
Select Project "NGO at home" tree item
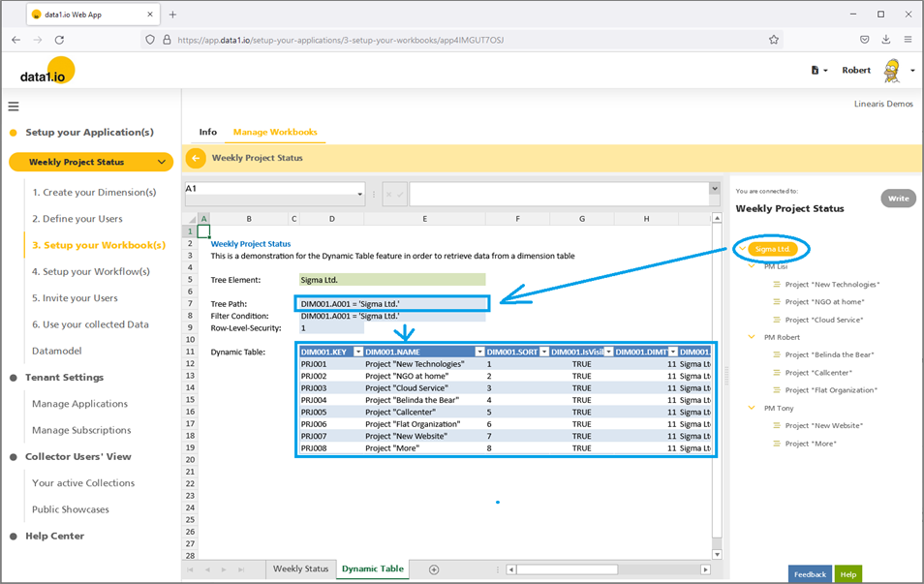point(824,302)
